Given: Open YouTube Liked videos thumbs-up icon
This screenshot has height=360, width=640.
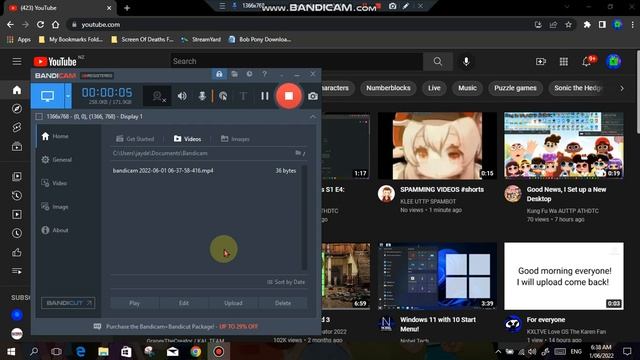Looking at the screenshot, I should pos(17,252).
